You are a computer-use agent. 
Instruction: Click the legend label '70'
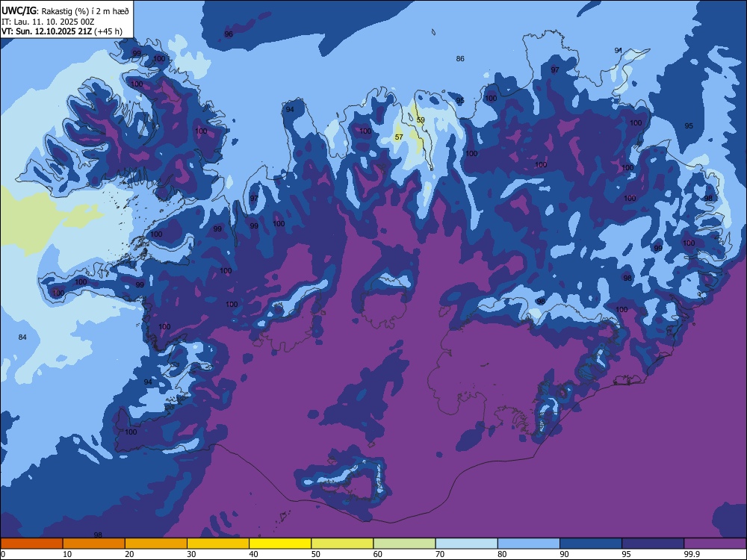coord(440,554)
